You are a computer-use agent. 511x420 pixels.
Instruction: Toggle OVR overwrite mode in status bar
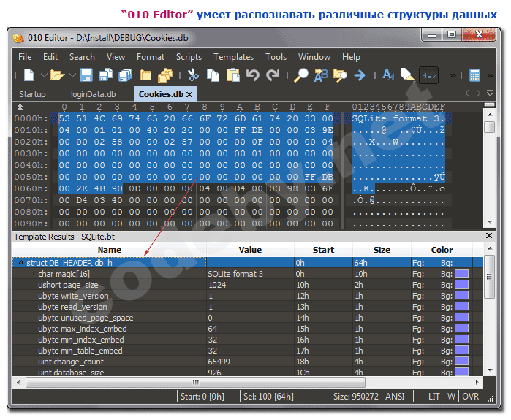click(471, 397)
